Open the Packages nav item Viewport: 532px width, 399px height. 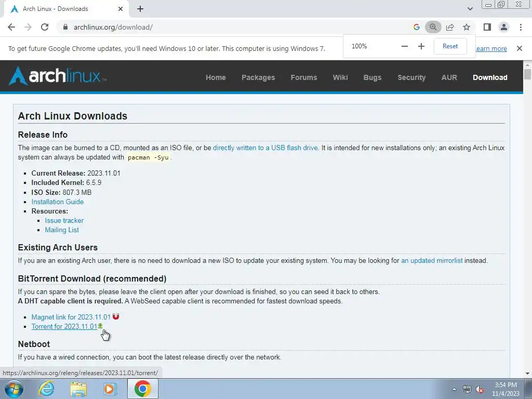[258, 77]
